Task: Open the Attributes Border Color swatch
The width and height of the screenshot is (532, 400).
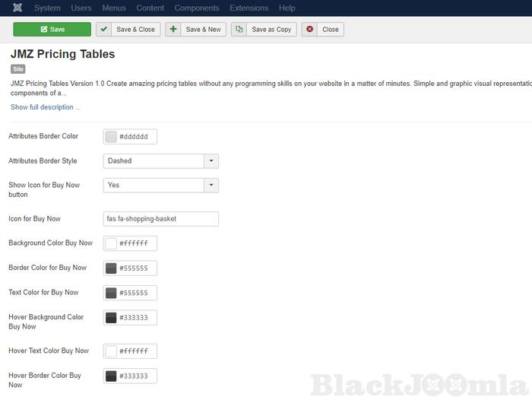Action: click(111, 137)
